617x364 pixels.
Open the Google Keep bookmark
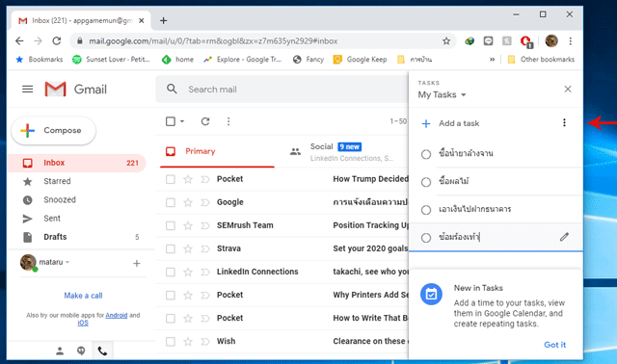tap(360, 60)
